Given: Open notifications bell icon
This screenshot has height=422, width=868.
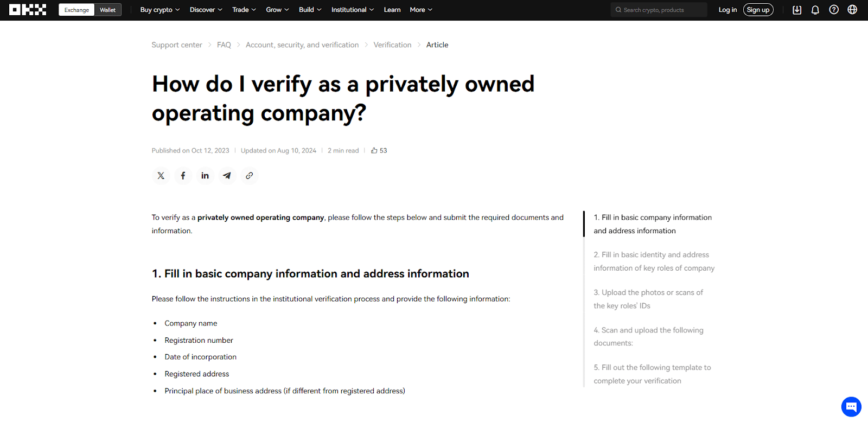Looking at the screenshot, I should point(815,10).
